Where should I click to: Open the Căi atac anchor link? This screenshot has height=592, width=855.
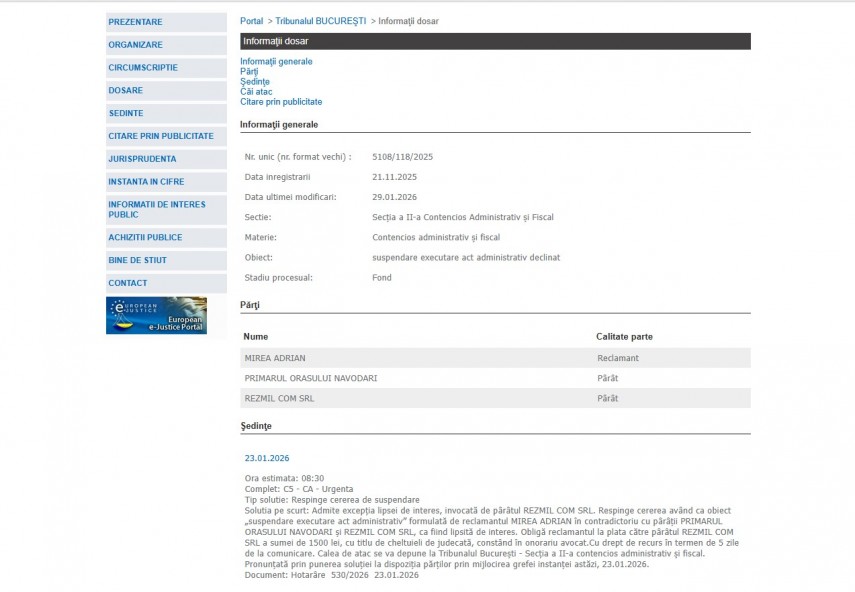[x=256, y=92]
